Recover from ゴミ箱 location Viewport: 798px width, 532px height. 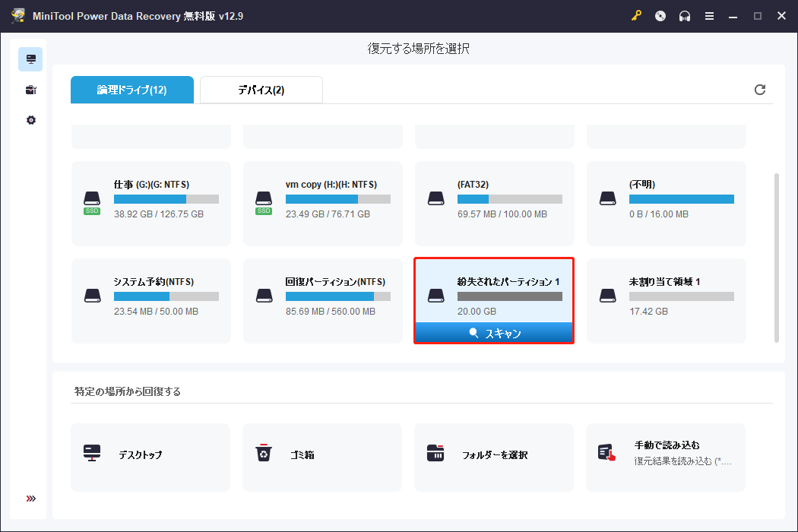(322, 458)
